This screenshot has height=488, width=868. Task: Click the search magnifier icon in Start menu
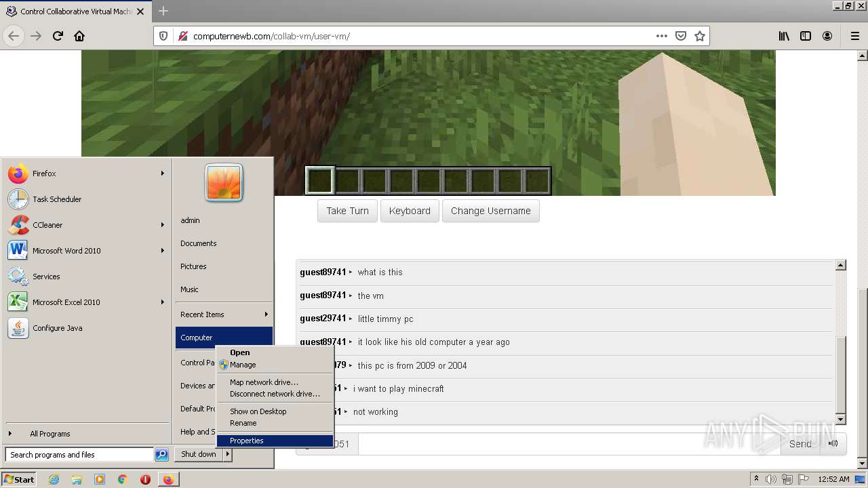click(161, 455)
